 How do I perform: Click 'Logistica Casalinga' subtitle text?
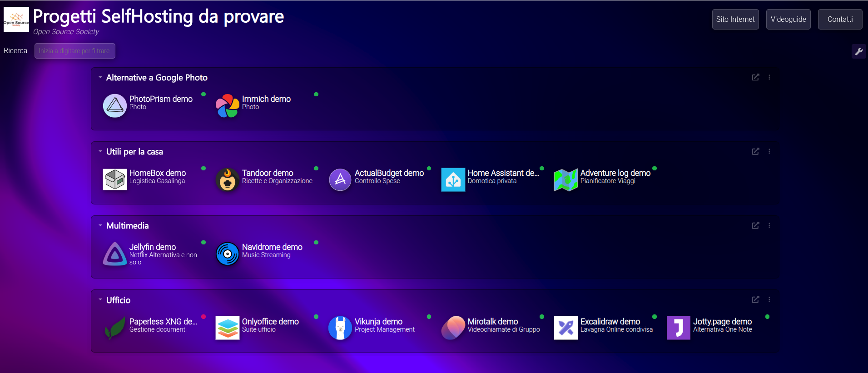click(x=157, y=181)
